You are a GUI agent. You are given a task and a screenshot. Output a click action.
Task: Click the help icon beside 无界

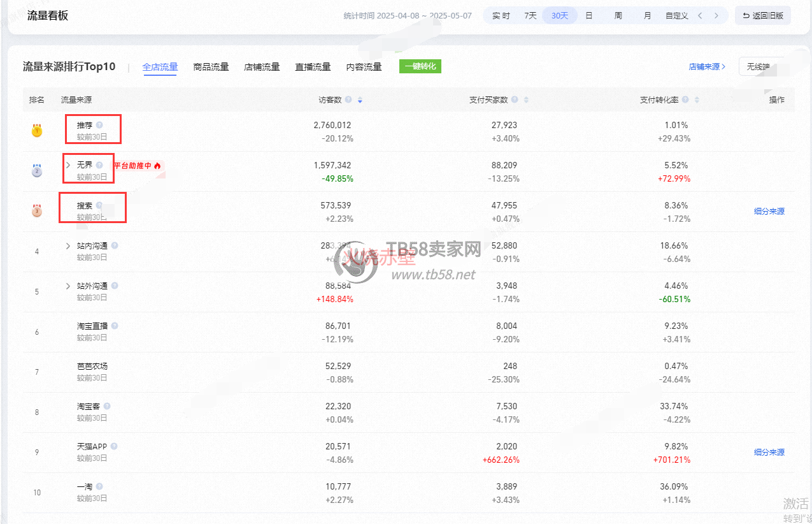99,164
